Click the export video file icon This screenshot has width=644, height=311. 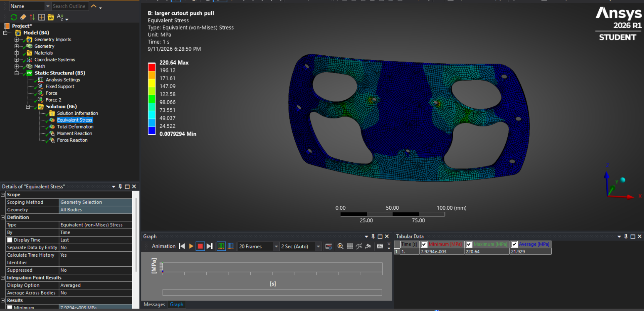point(329,246)
